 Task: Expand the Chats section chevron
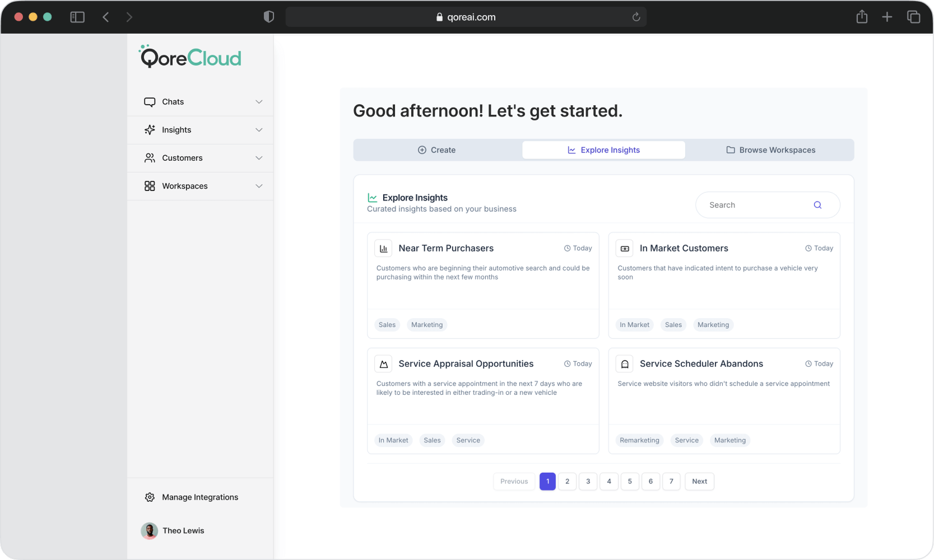259,102
